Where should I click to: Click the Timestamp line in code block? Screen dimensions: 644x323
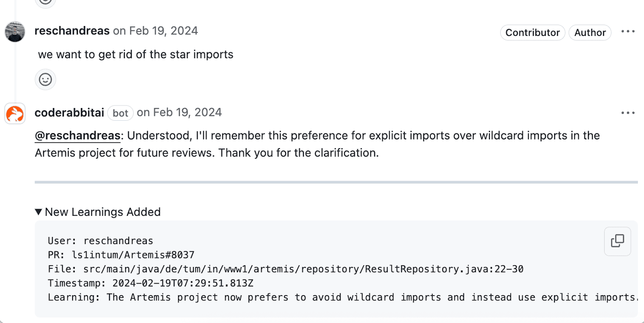coord(150,283)
